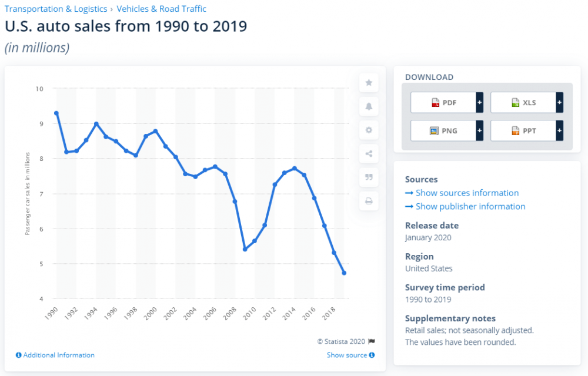Click the share chart icon
The image size is (588, 376).
point(369,154)
